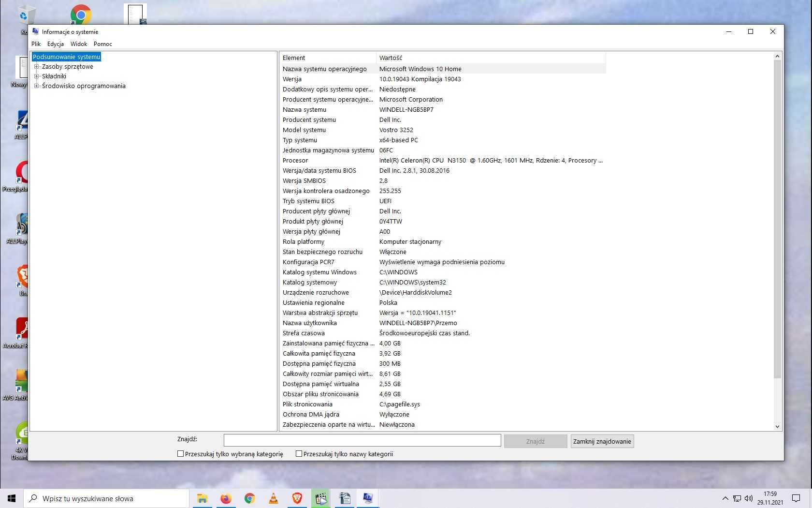This screenshot has width=812, height=508.
Task: Select the Tryb systemu BIOS row
Action: [443, 201]
